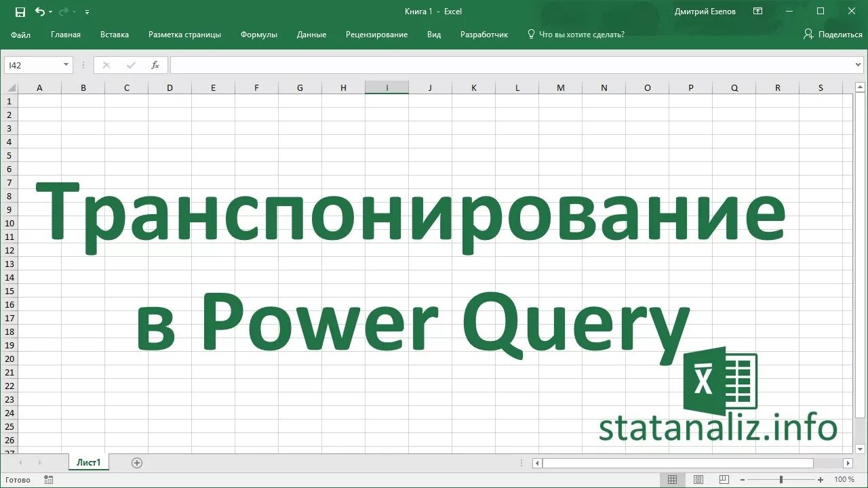Screen dimensions: 868x488
Task: Switch to the Вставка tab
Action: pos(115,35)
